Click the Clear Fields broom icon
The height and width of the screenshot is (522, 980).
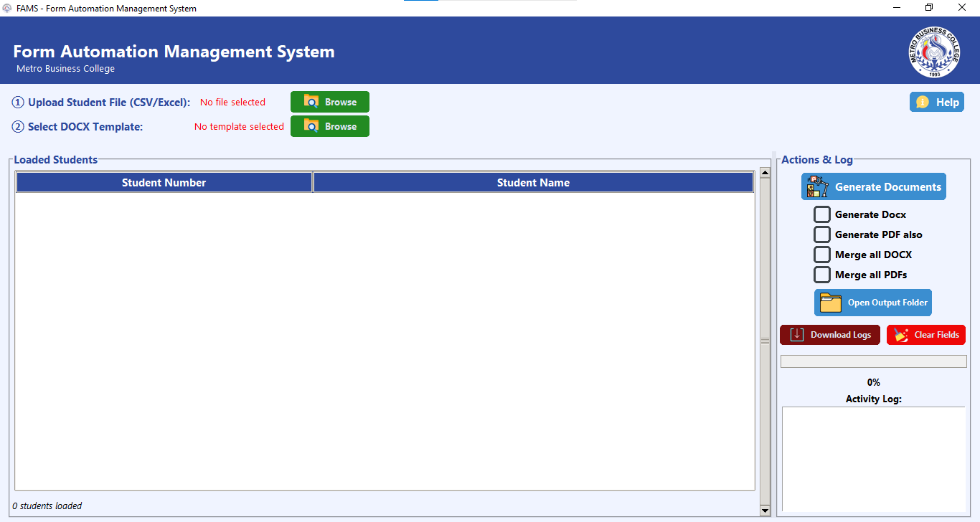(x=901, y=335)
